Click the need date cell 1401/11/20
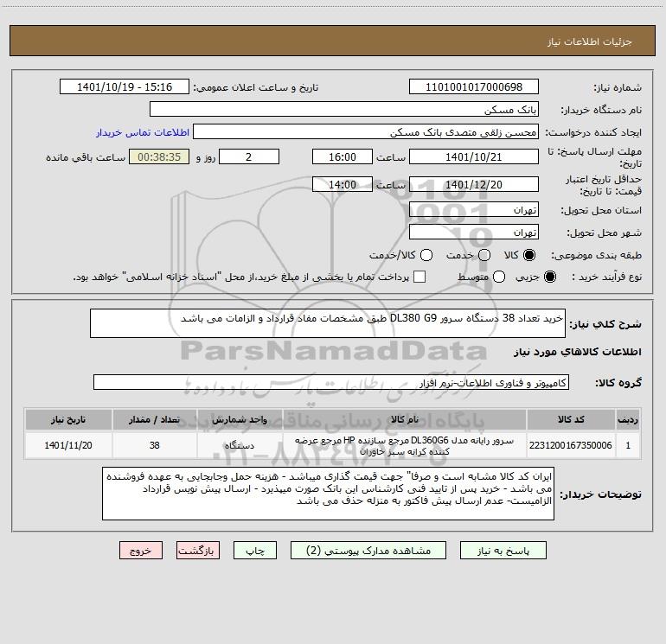This screenshot has width=666, height=644. coord(68,445)
